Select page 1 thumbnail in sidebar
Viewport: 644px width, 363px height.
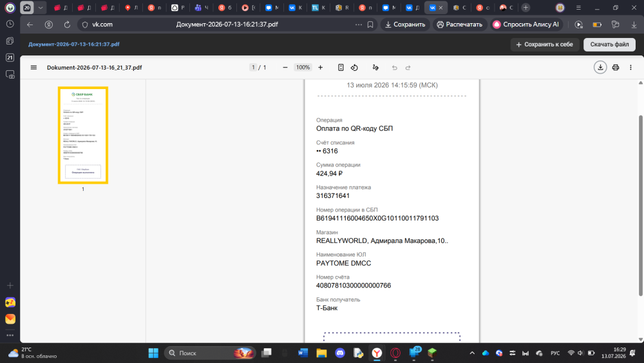pyautogui.click(x=83, y=135)
